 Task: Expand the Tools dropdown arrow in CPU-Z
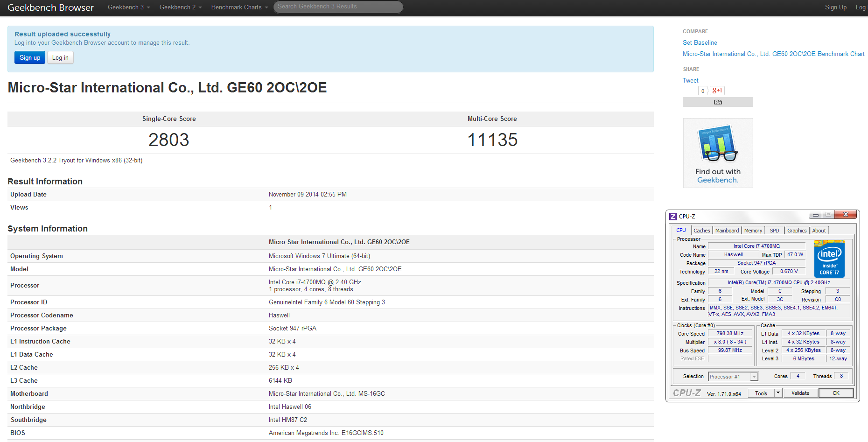pos(778,393)
